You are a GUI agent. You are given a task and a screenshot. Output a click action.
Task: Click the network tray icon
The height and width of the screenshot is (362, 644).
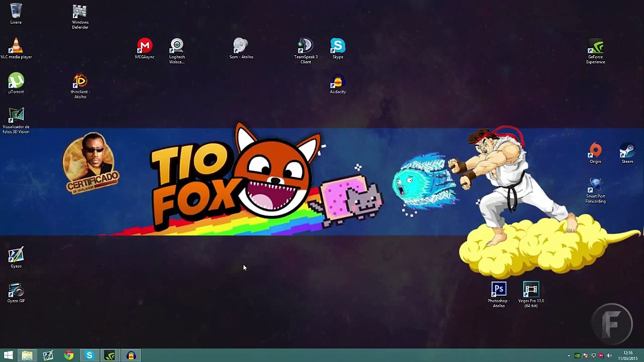tap(593, 356)
